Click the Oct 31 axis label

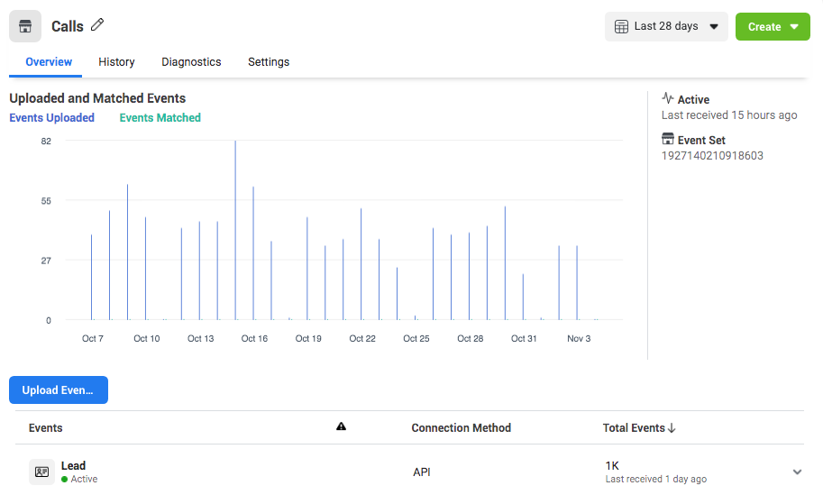[x=524, y=339]
